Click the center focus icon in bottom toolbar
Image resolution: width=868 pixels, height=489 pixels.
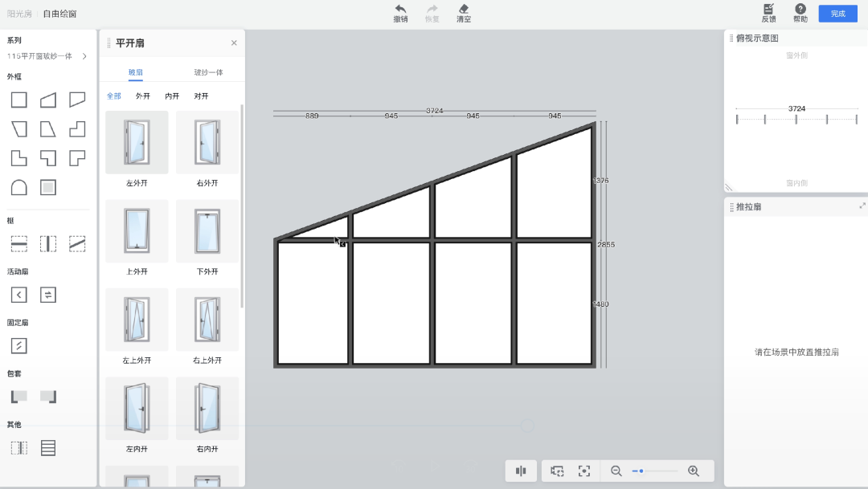[584, 471]
